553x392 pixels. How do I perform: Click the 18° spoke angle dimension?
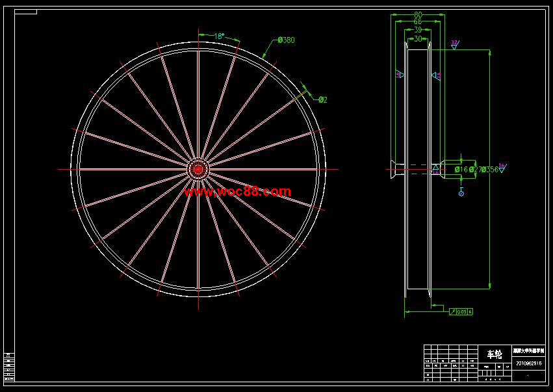[x=220, y=36]
